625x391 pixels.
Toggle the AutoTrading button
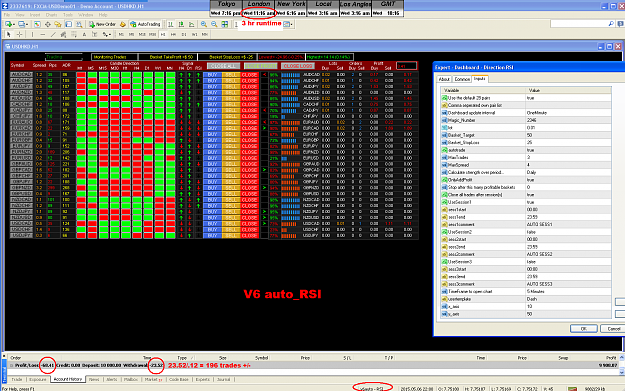coord(145,24)
